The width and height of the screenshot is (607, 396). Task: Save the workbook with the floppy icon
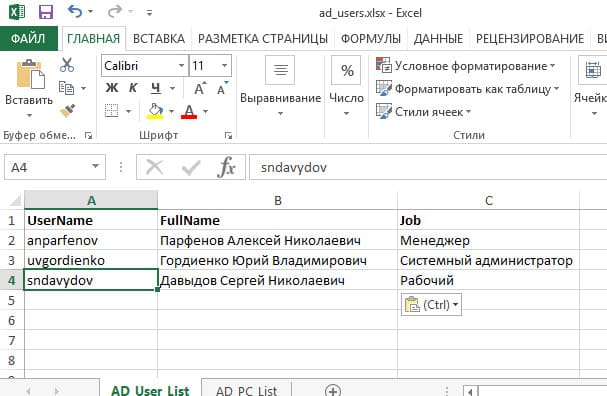(46, 12)
